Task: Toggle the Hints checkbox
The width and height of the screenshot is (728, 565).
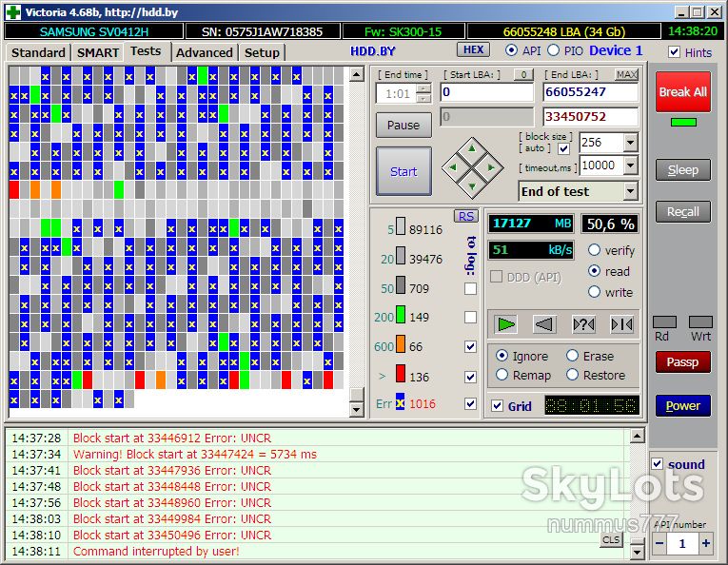Action: point(674,52)
